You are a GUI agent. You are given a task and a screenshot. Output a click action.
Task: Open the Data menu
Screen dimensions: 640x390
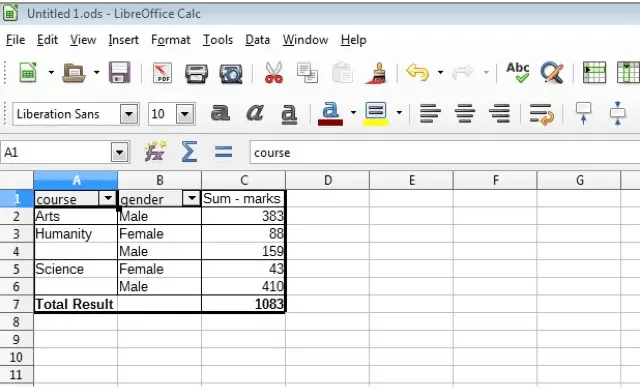[258, 40]
